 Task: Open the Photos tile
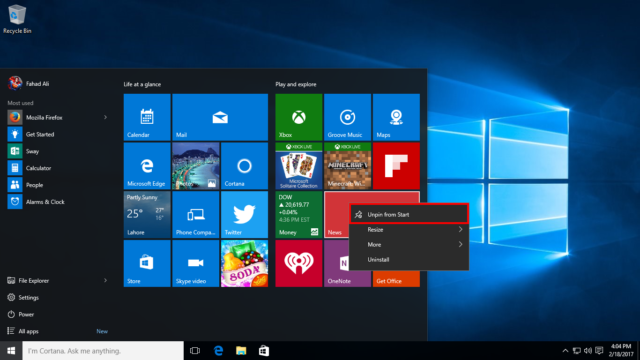click(196, 166)
